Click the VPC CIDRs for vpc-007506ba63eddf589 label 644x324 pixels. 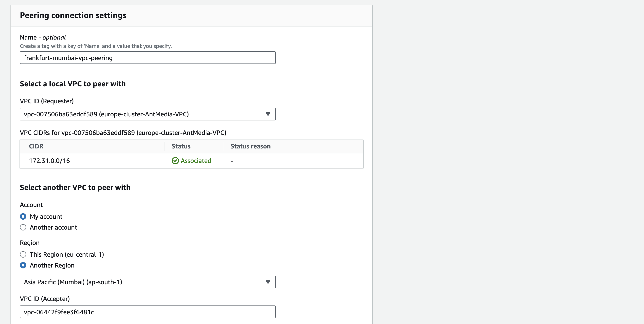[x=123, y=133]
